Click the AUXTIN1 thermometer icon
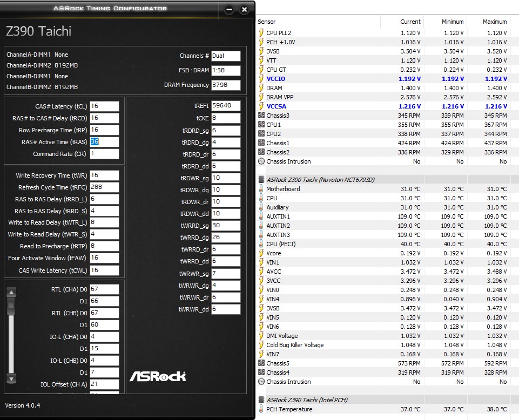 point(261,216)
